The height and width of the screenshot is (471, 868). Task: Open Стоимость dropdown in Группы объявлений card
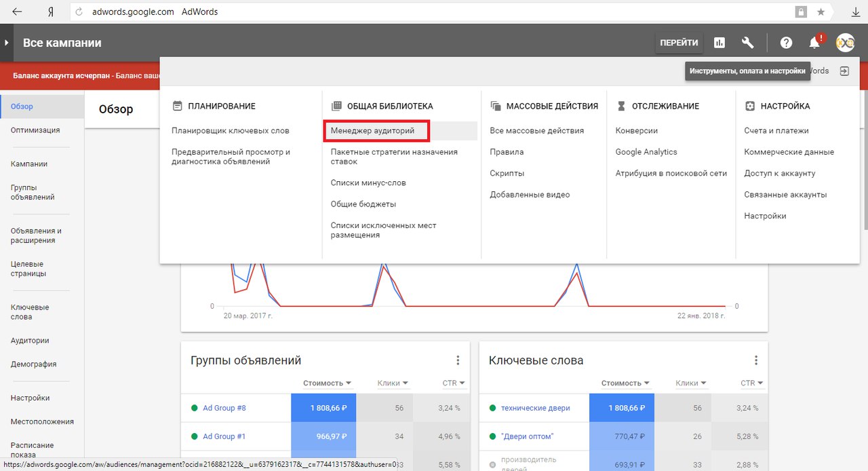(x=328, y=383)
